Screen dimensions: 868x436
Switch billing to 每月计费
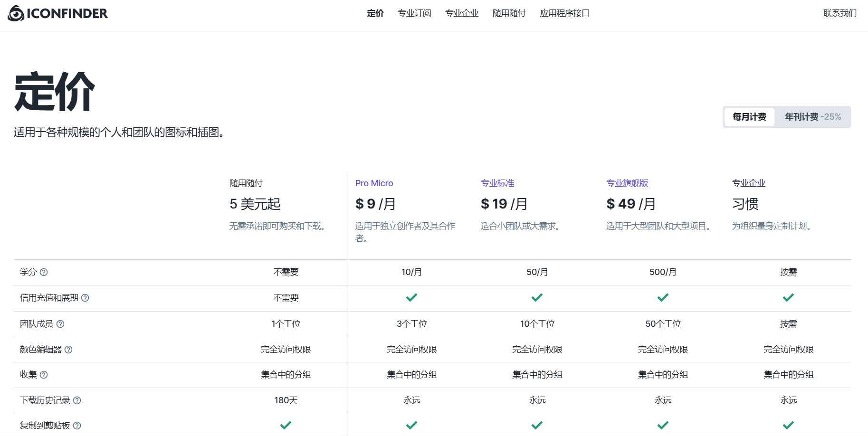click(x=749, y=117)
